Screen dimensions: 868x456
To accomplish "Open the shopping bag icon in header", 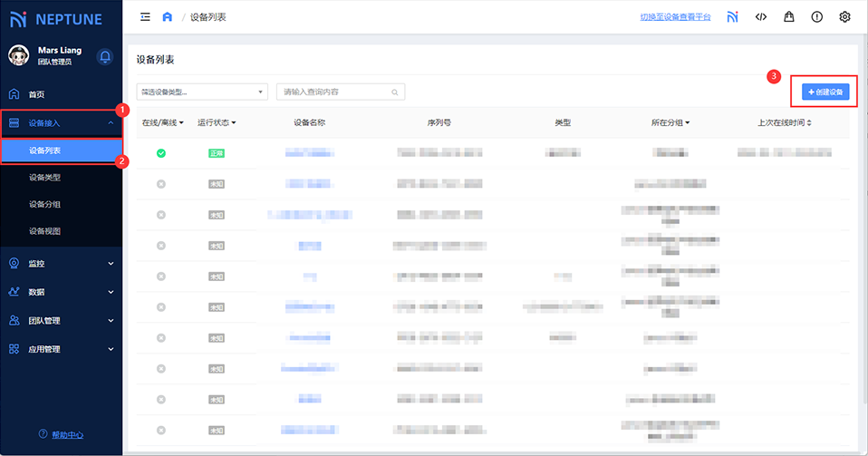I will pos(789,16).
